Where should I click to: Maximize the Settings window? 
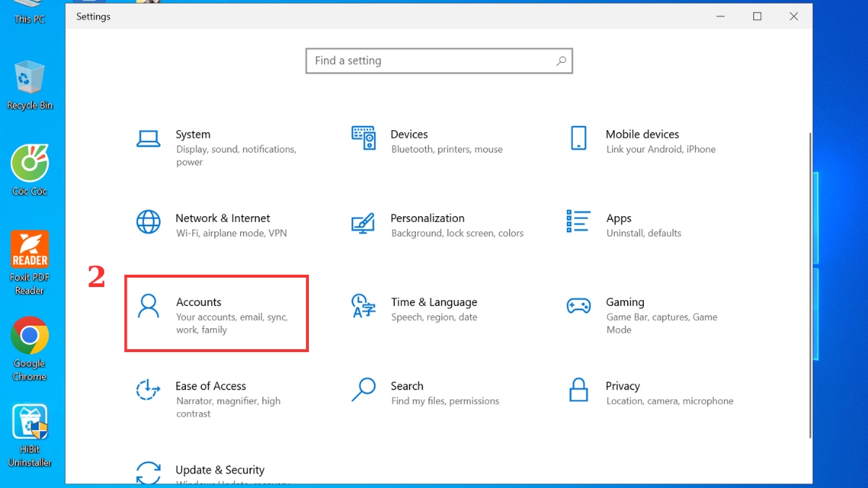[757, 17]
